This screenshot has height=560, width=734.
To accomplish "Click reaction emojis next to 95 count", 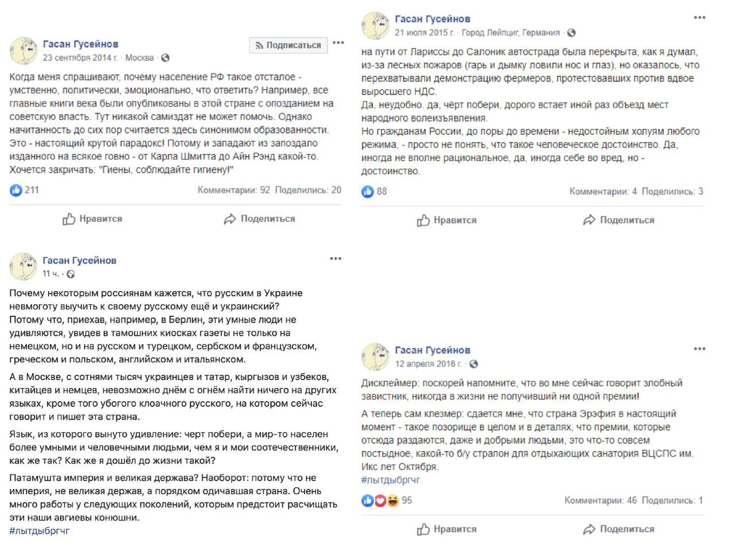I will [x=380, y=500].
